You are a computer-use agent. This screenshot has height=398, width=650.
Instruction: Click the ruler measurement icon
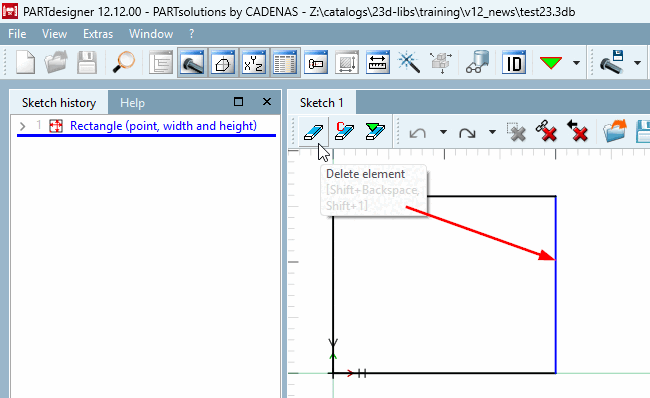click(x=378, y=63)
